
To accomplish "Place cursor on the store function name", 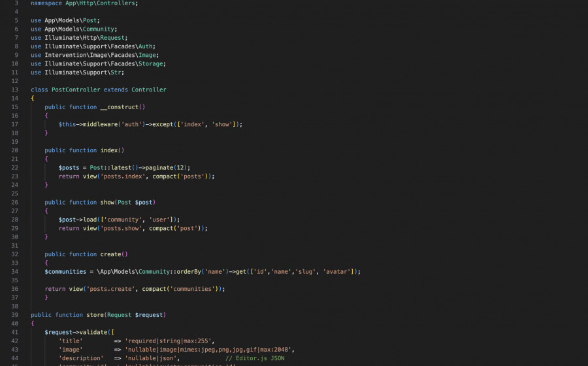I will pyautogui.click(x=95, y=314).
